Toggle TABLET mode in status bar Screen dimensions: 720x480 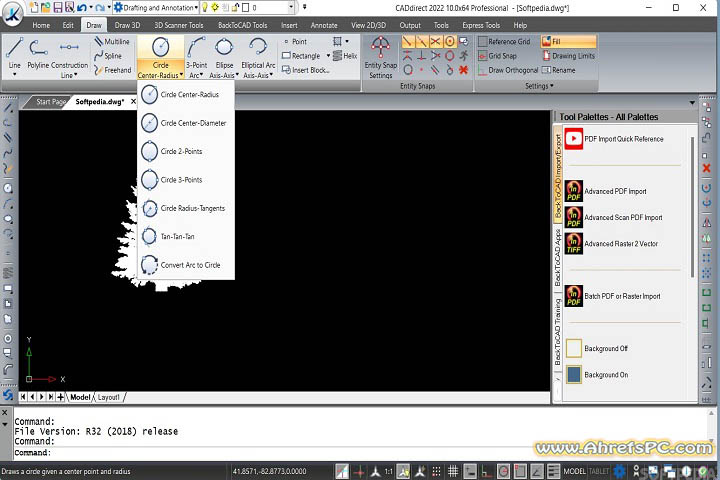pyautogui.click(x=599, y=471)
